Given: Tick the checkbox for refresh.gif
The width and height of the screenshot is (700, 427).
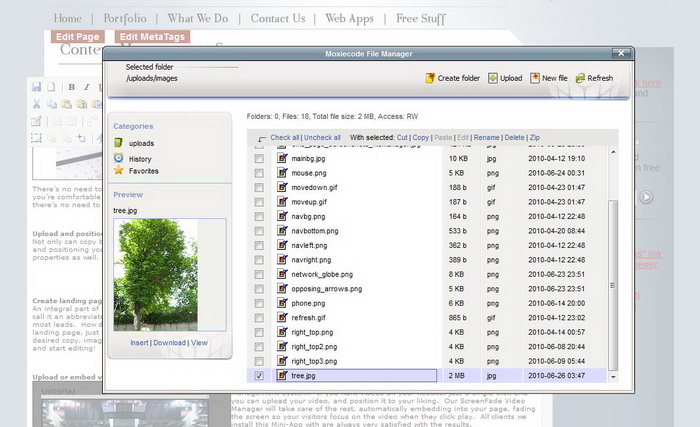Looking at the screenshot, I should click(259, 318).
